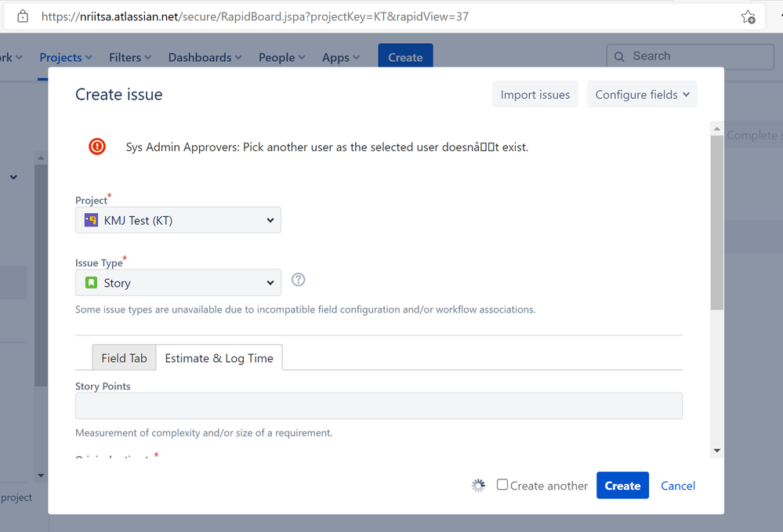This screenshot has width=783, height=532.
Task: Click the Create button in top navigation
Action: click(405, 57)
